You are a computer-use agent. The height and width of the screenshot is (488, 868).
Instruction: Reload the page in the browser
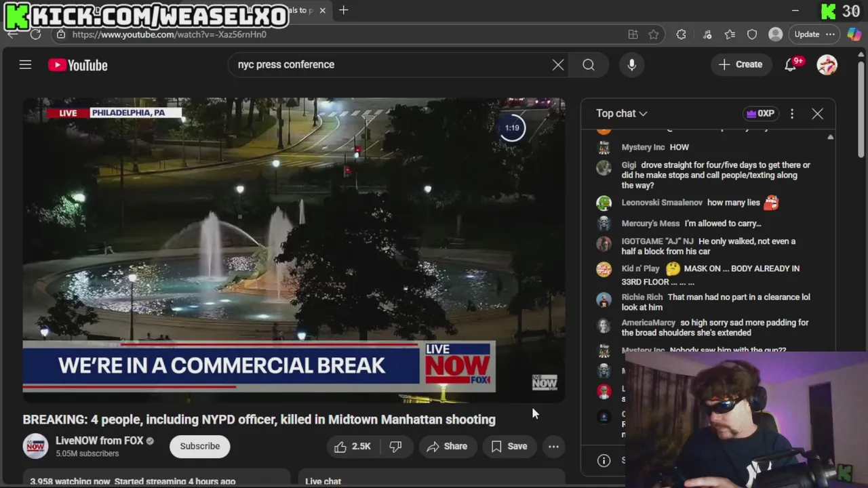tap(35, 34)
